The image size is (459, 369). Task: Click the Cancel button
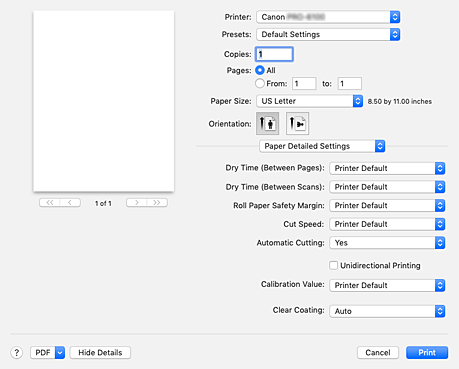(378, 352)
